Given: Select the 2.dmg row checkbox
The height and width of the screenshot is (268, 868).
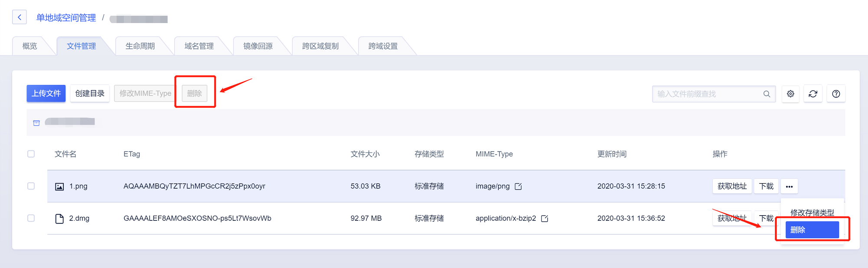Looking at the screenshot, I should (31, 218).
